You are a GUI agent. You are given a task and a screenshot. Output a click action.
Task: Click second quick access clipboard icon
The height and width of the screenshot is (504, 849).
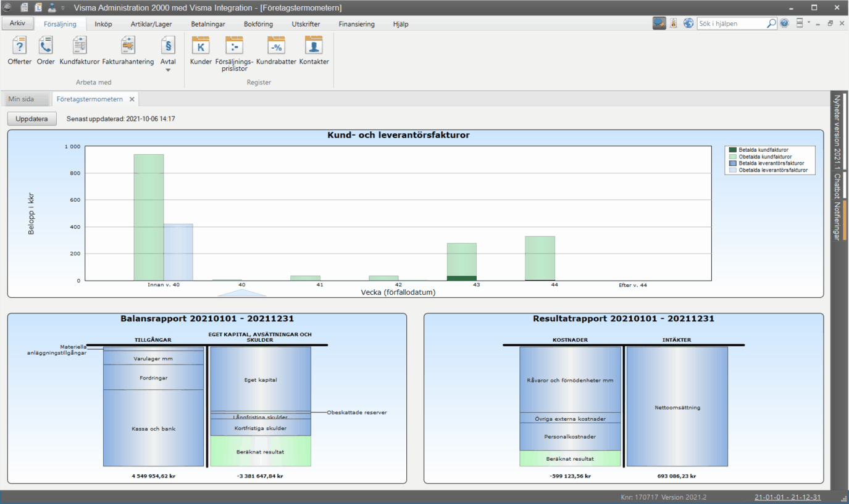coord(38,7)
